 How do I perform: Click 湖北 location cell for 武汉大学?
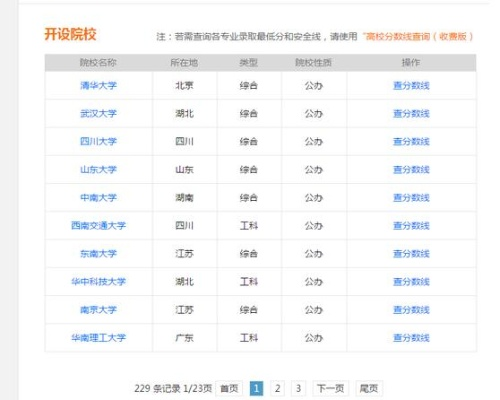coord(184,114)
